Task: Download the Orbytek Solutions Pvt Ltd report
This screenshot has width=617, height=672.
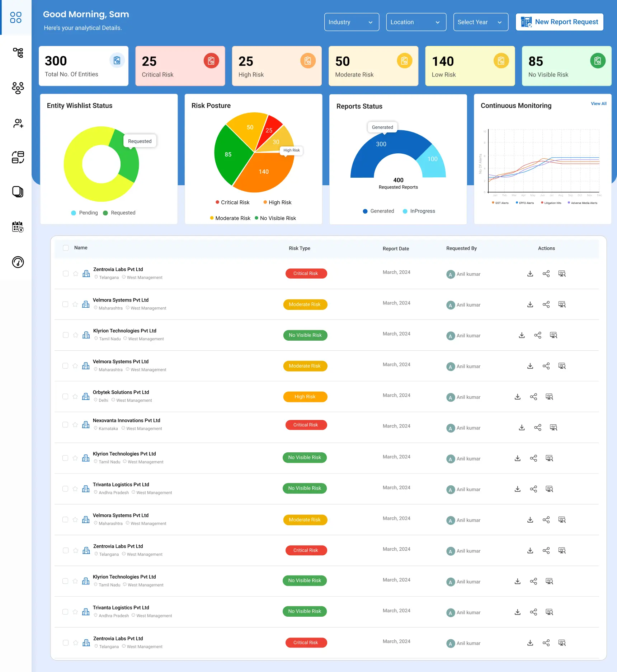Action: 517,397
